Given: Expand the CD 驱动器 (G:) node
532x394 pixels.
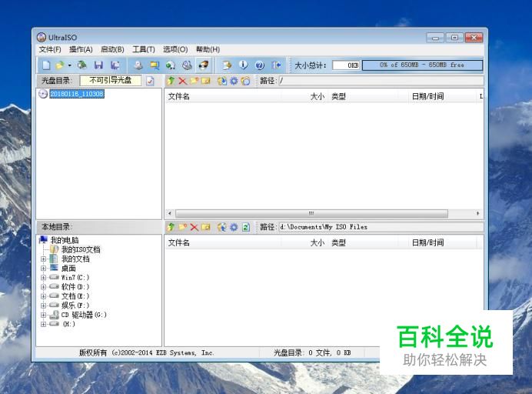Looking at the screenshot, I should tap(43, 315).
